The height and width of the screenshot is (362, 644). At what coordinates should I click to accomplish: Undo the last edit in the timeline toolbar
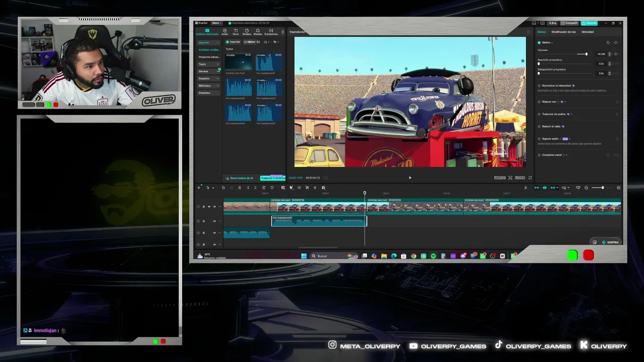[x=223, y=188]
